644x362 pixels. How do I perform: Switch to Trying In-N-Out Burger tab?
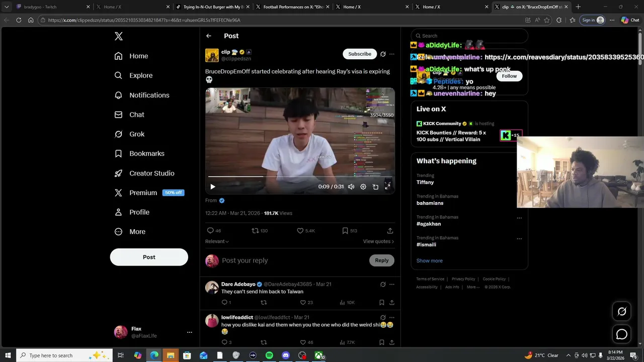click(213, 7)
